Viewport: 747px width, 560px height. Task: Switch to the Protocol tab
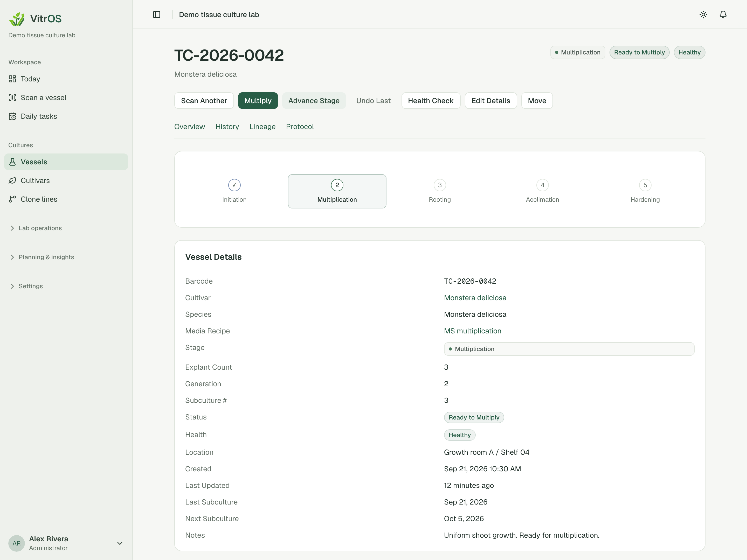tap(300, 127)
